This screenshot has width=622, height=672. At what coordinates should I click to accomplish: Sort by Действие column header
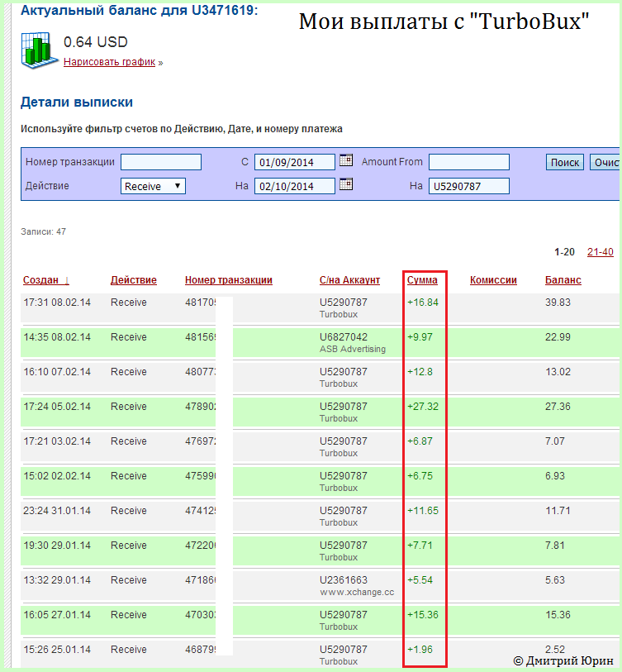tap(134, 280)
